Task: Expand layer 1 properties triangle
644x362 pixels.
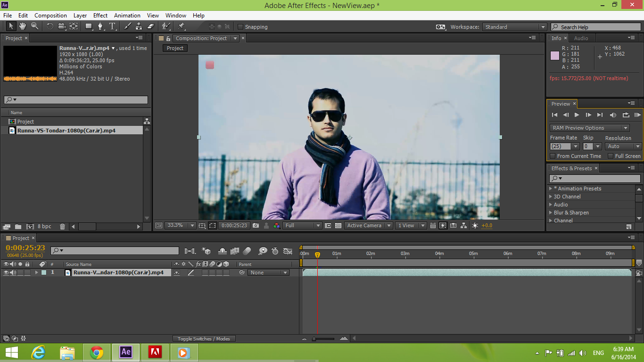Action: [x=36, y=272]
